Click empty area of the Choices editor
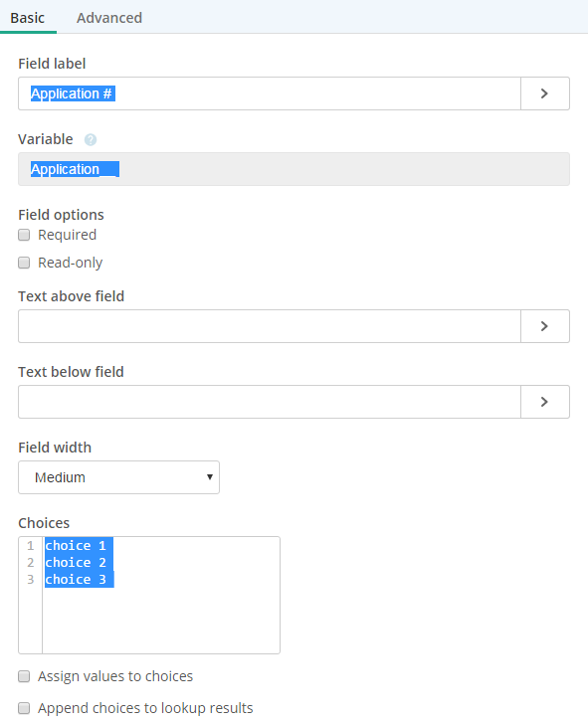 (x=160, y=621)
